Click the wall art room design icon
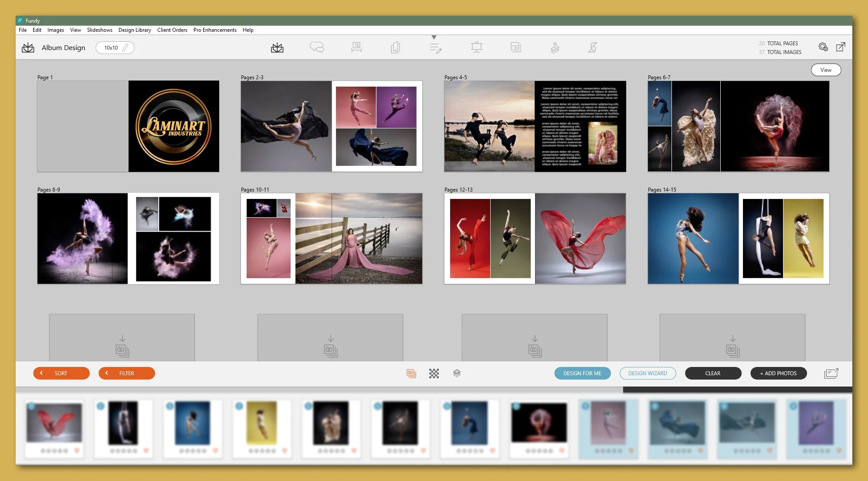This screenshot has height=481, width=868. (x=356, y=47)
